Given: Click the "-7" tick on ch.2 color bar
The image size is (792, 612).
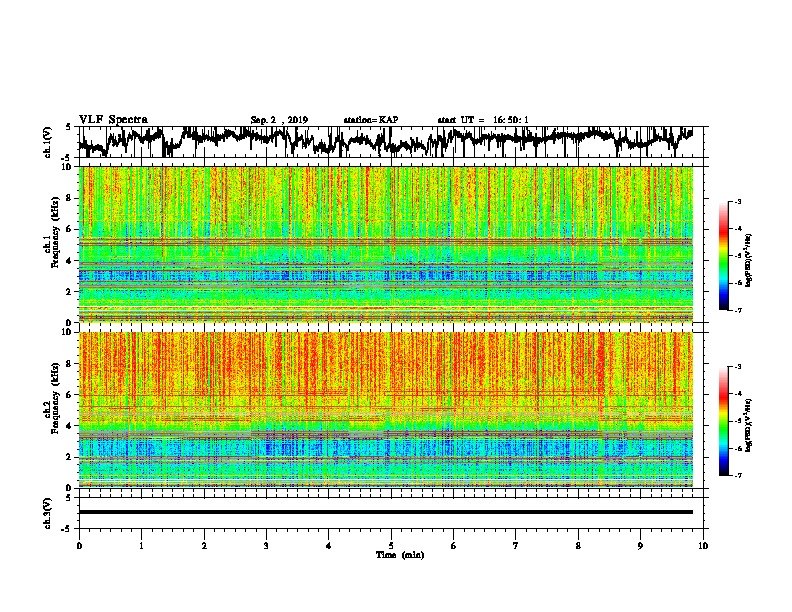Looking at the screenshot, I should pyautogui.click(x=738, y=476).
